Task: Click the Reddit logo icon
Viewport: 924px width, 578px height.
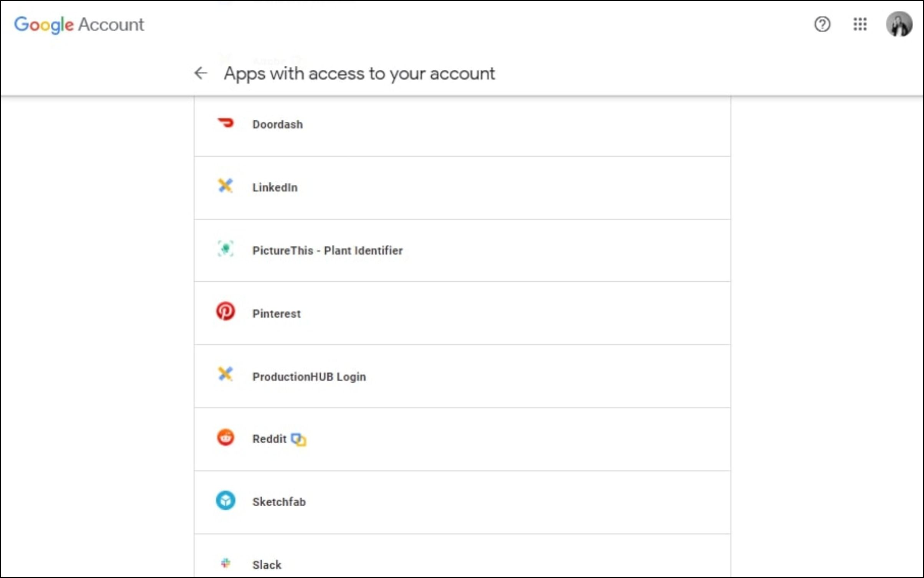Action: point(225,437)
